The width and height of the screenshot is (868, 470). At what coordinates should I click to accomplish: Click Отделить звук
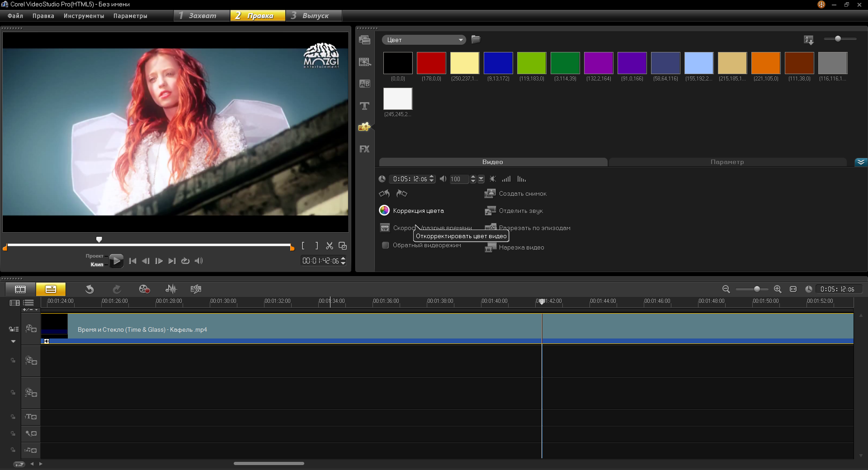click(514, 211)
